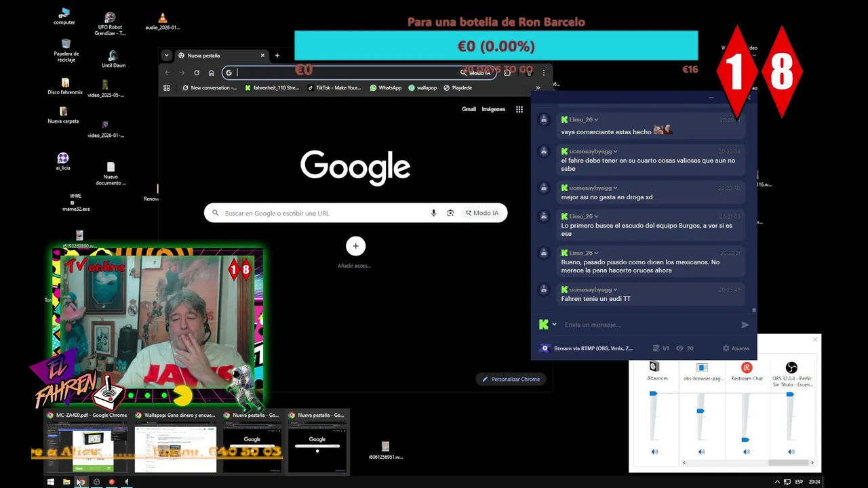Select the UFO Robot Grendizer desktop icon

coord(111,24)
